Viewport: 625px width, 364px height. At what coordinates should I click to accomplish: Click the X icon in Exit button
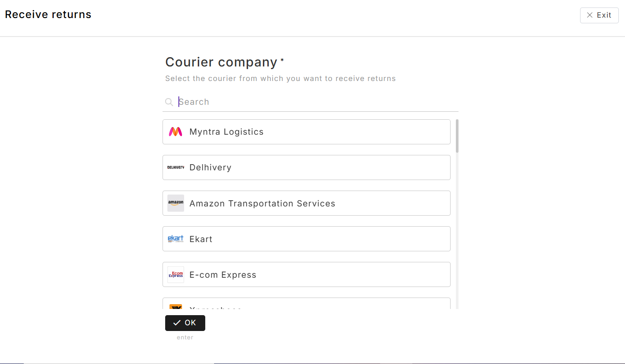(590, 15)
